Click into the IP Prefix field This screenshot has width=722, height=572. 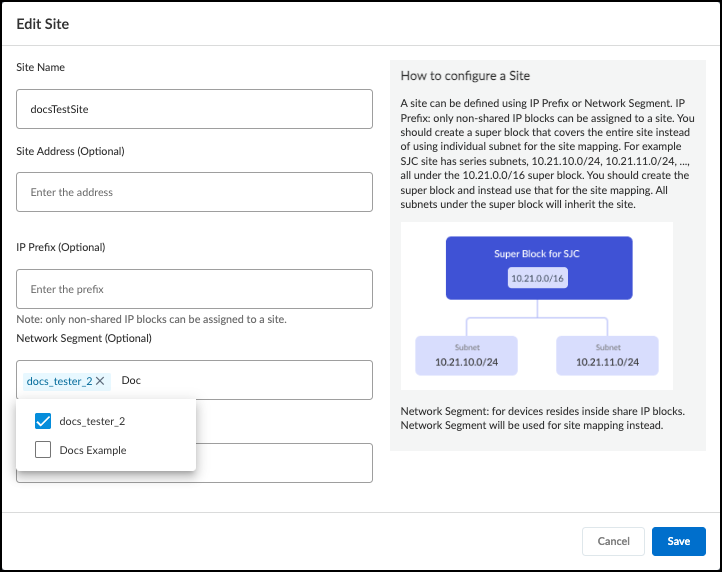click(x=194, y=289)
